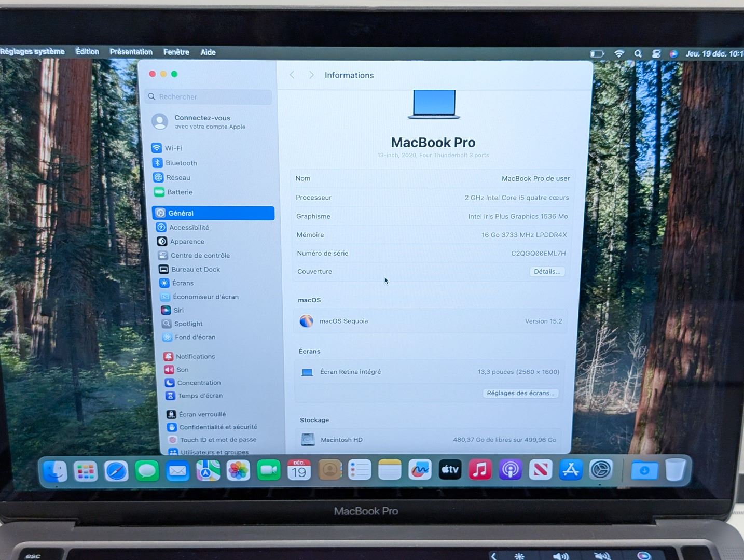Click the Réglages des écrans… button
The image size is (744, 560).
coord(520,393)
